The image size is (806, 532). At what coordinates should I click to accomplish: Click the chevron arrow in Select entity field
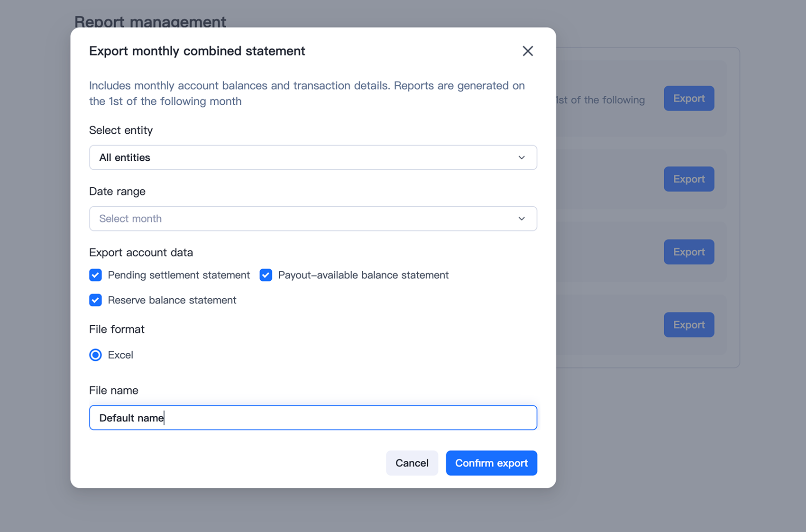[x=522, y=157]
